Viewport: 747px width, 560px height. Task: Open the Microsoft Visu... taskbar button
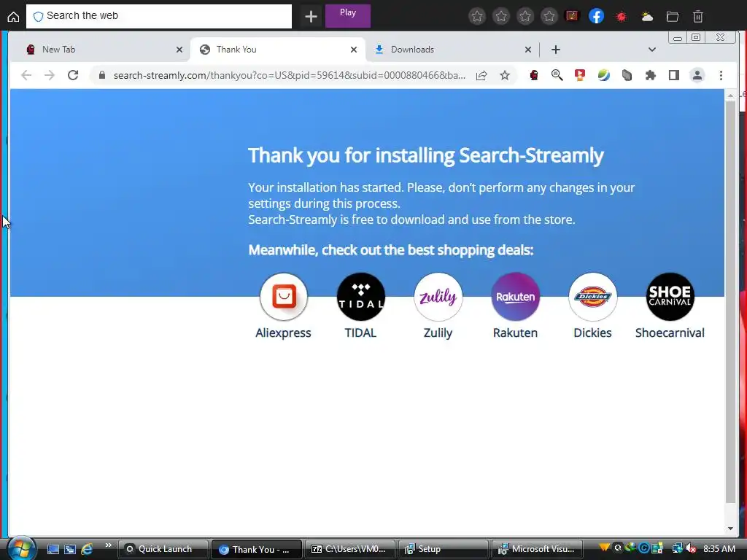(x=536, y=549)
